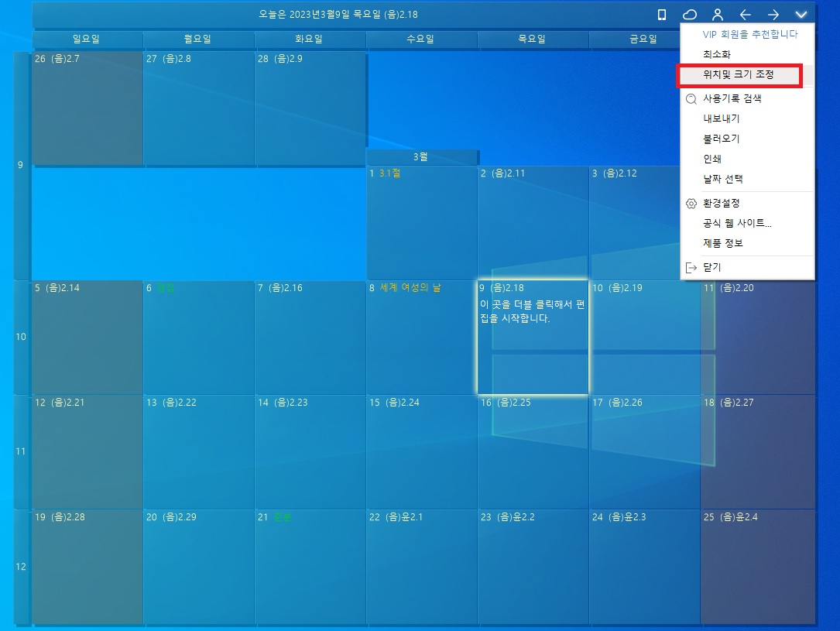Click week number 10 label

pos(20,337)
